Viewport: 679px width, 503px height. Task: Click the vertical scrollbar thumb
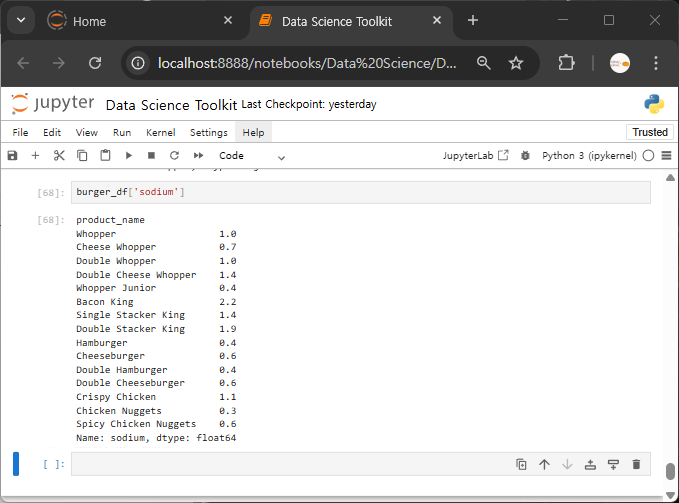tap(670, 471)
